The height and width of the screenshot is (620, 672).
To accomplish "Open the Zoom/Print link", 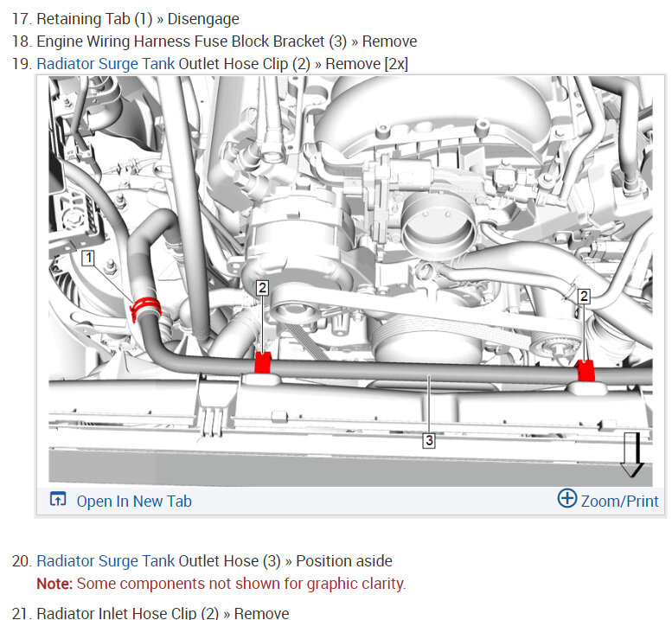I will coord(619,501).
